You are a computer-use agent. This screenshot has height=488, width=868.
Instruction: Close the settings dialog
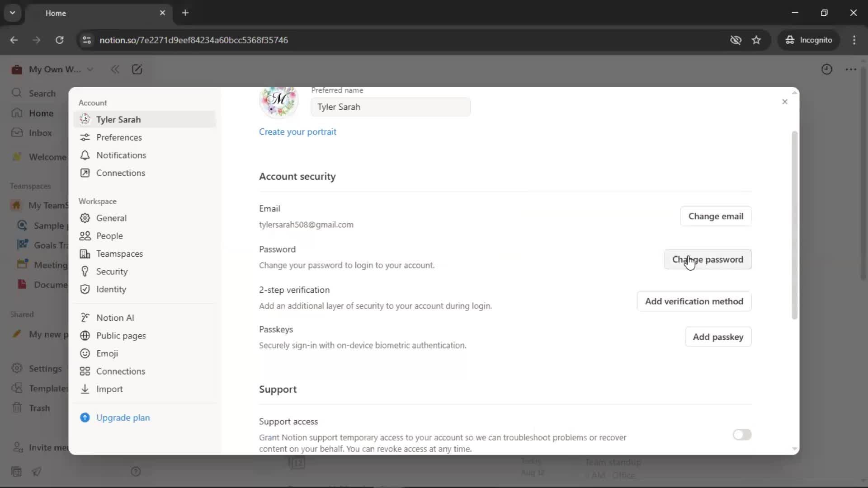pyautogui.click(x=785, y=102)
